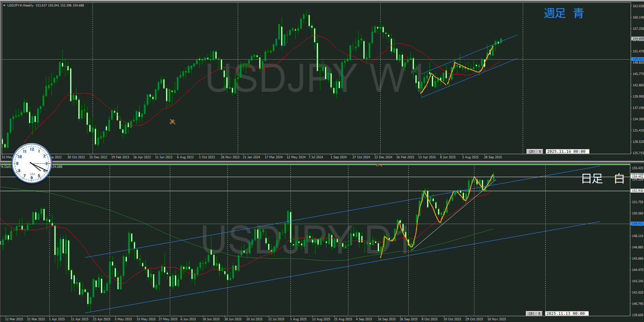Click the 10 Nov 2025 daily time axis label
Image resolution: width=644 pixels, height=322 pixels.
coord(497,319)
